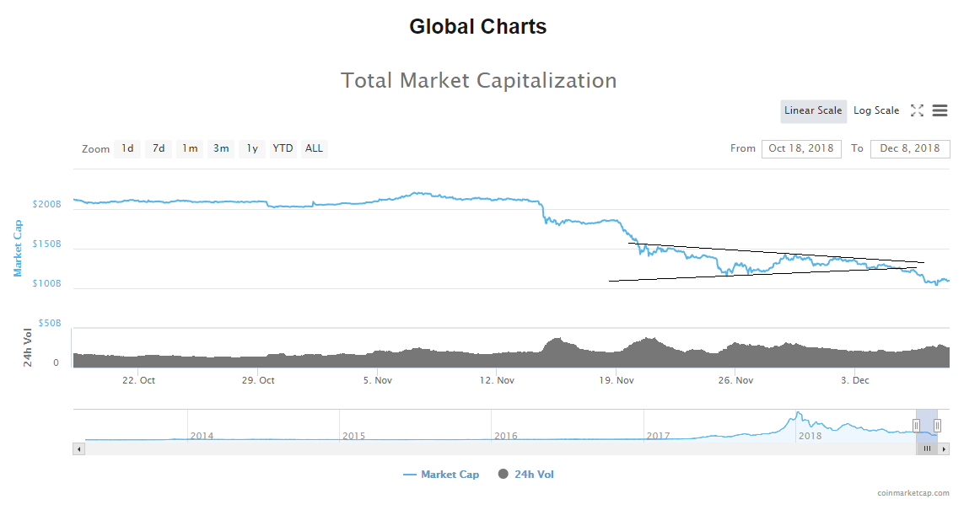
Task: Click navigator scrollbar left arrow
Action: (x=79, y=448)
